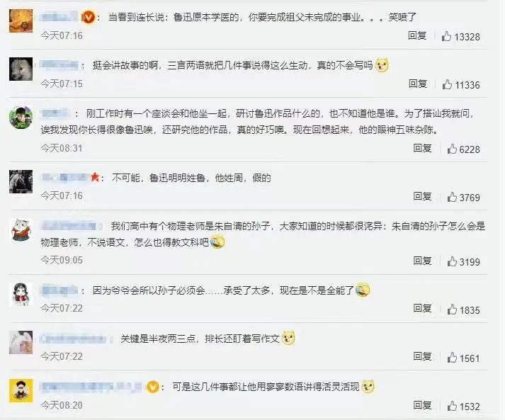Reply to the comment posted 今天07:16 about 连长
The image size is (505, 420).
[417, 35]
